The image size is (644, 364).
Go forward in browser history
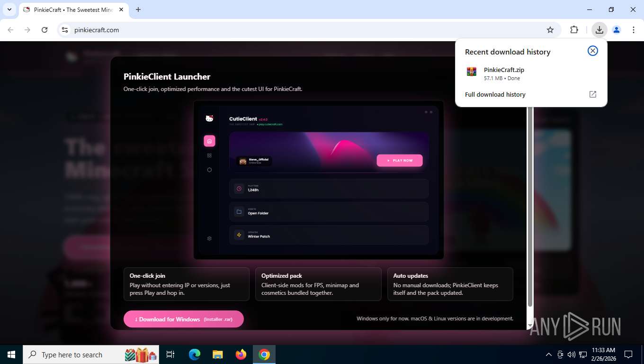click(x=27, y=30)
